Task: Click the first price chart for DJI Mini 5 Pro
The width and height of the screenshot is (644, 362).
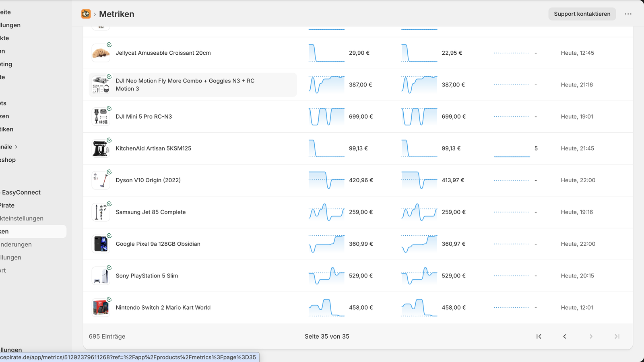Action: coord(326,117)
